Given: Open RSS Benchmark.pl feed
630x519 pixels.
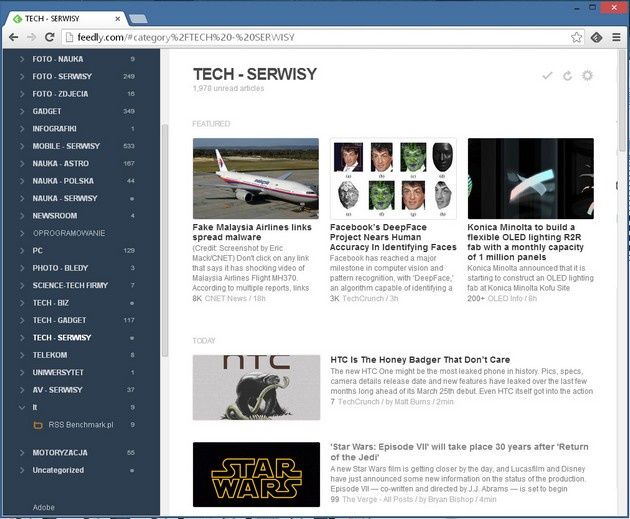Looking at the screenshot, I should pyautogui.click(x=81, y=425).
